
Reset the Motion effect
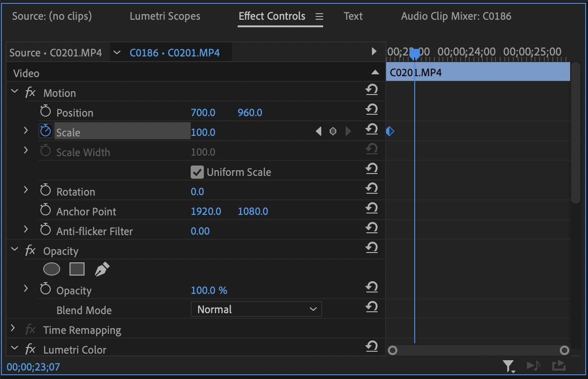(371, 89)
